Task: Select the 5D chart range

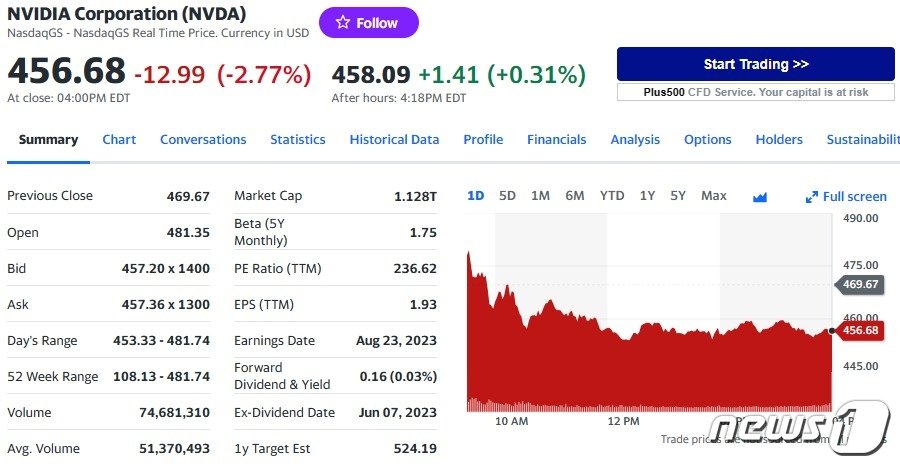Action: point(507,196)
